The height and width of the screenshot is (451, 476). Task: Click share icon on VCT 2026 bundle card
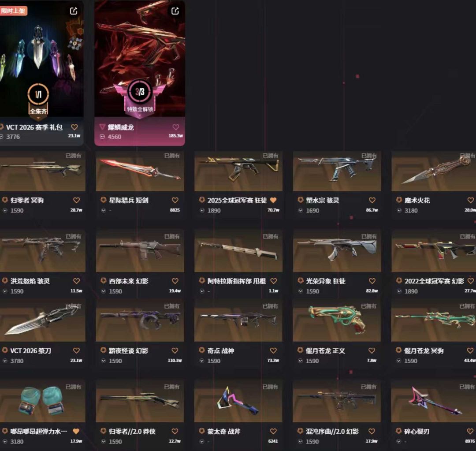pyautogui.click(x=74, y=11)
